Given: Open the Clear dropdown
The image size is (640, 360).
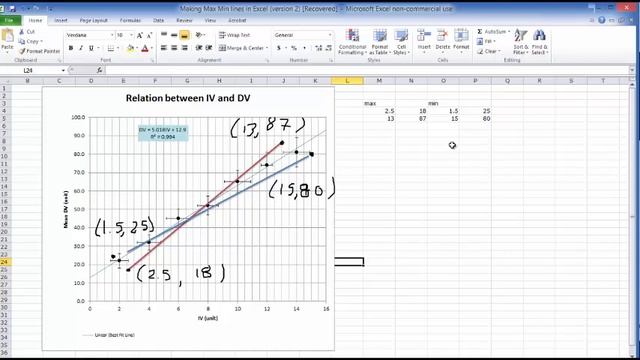Looking at the screenshot, I should click(x=489, y=51).
